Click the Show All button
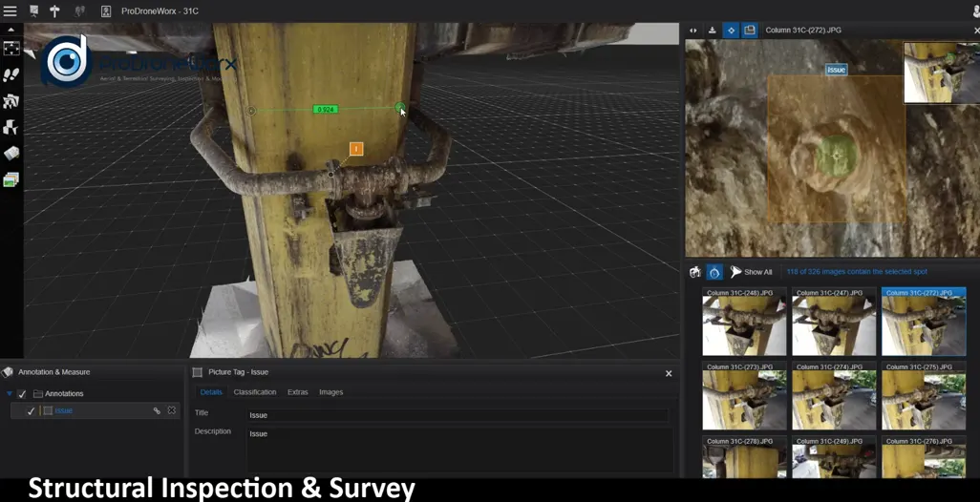 [x=751, y=272]
